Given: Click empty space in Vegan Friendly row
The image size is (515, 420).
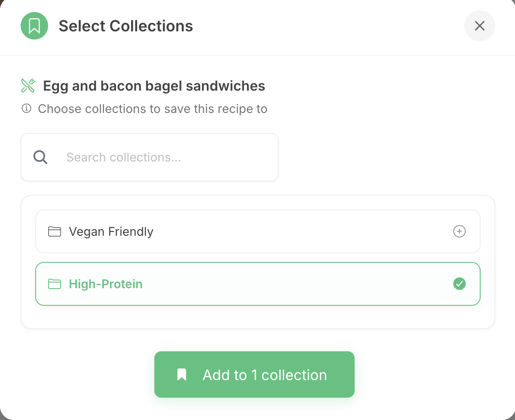Looking at the screenshot, I should pos(301,231).
